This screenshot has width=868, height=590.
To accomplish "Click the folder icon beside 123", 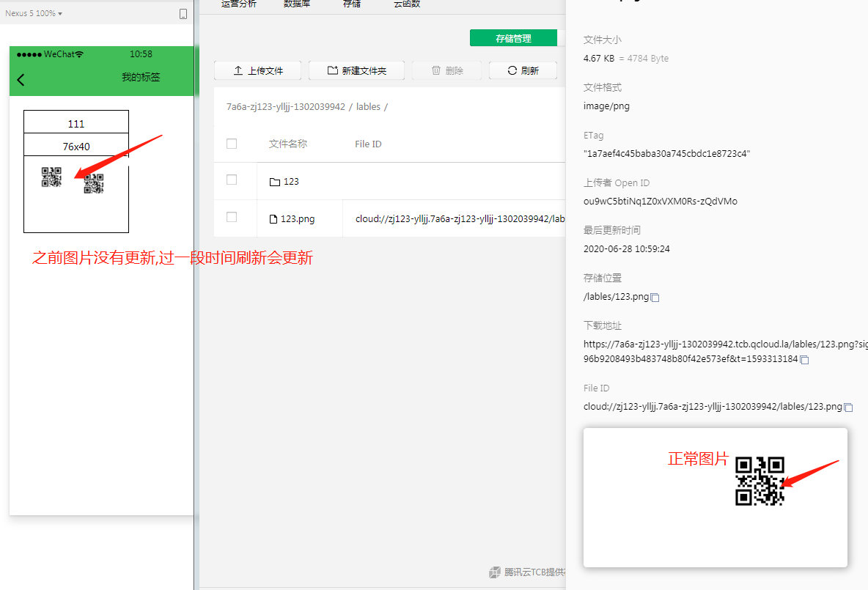I will [x=275, y=182].
